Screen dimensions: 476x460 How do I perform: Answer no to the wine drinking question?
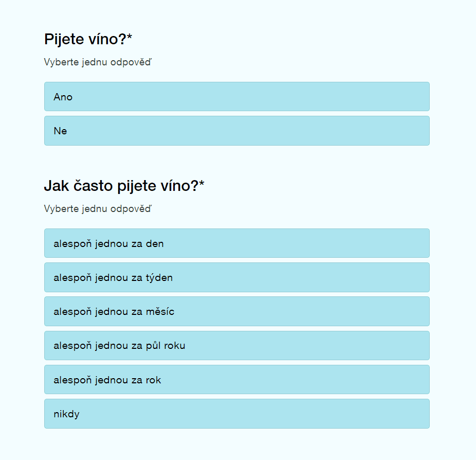236,131
